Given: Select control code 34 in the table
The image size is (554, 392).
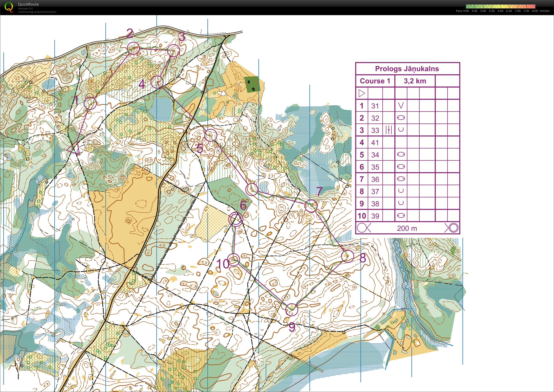Looking at the screenshot, I should [x=375, y=155].
